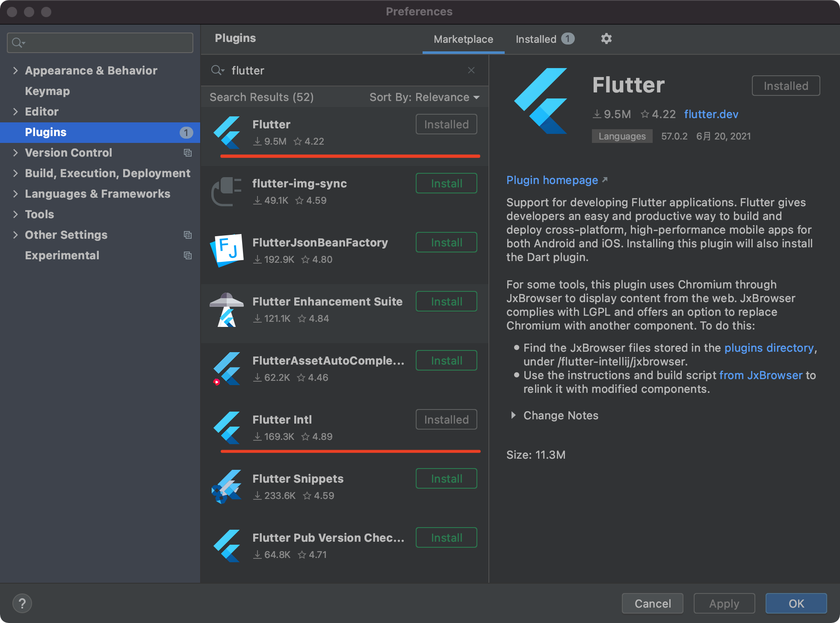This screenshot has width=840, height=623.
Task: Click the Version Control project-level settings icon
Action: (x=187, y=153)
